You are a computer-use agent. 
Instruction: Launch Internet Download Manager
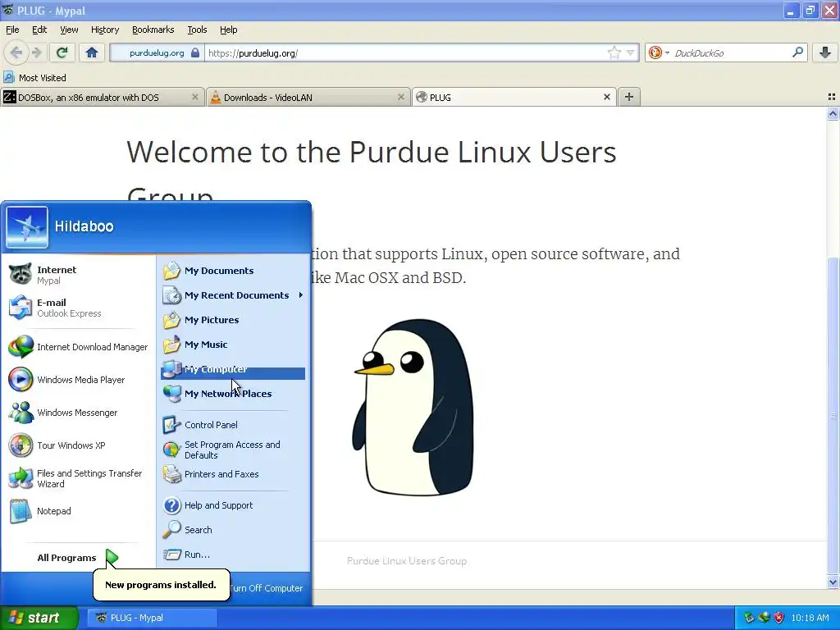pos(78,347)
